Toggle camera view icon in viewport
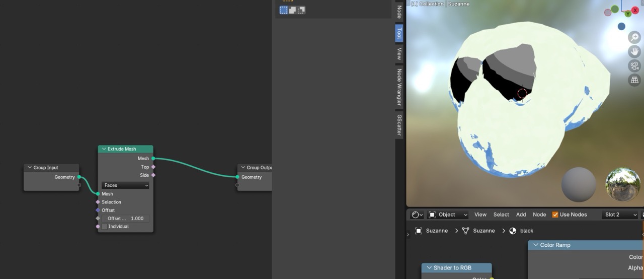The height and width of the screenshot is (279, 644). pos(634,65)
